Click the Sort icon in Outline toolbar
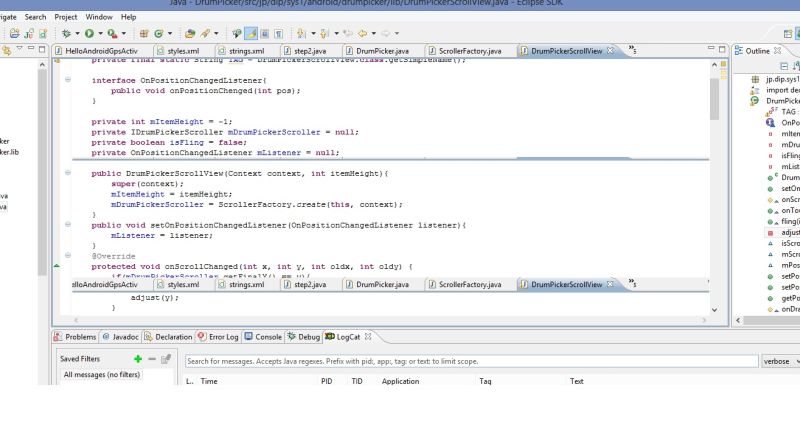Image resolution: width=800 pixels, height=438 pixels. coord(796,66)
